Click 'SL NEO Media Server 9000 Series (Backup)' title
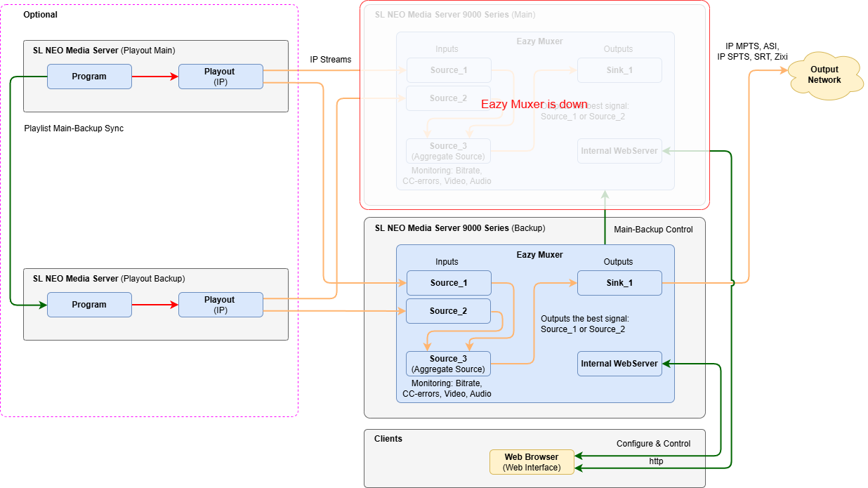 460,228
